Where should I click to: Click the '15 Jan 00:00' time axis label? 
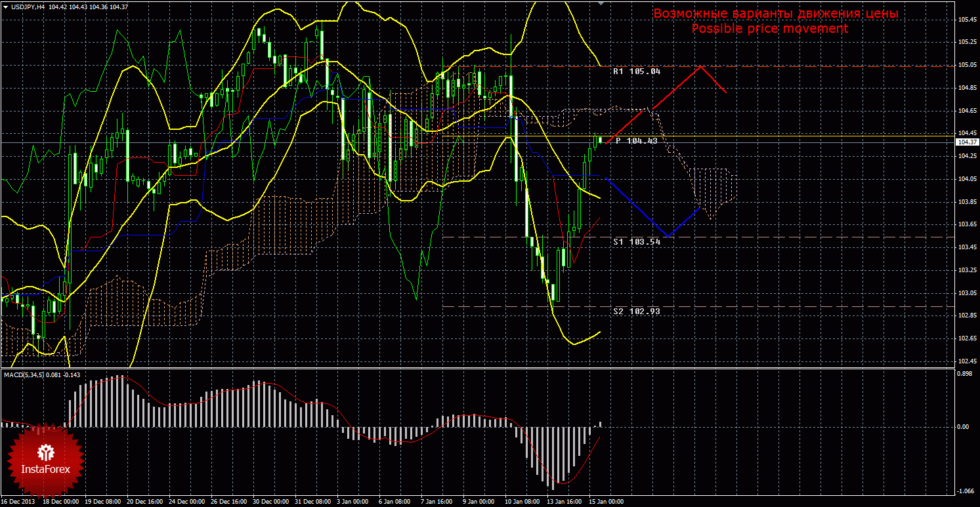[x=605, y=502]
